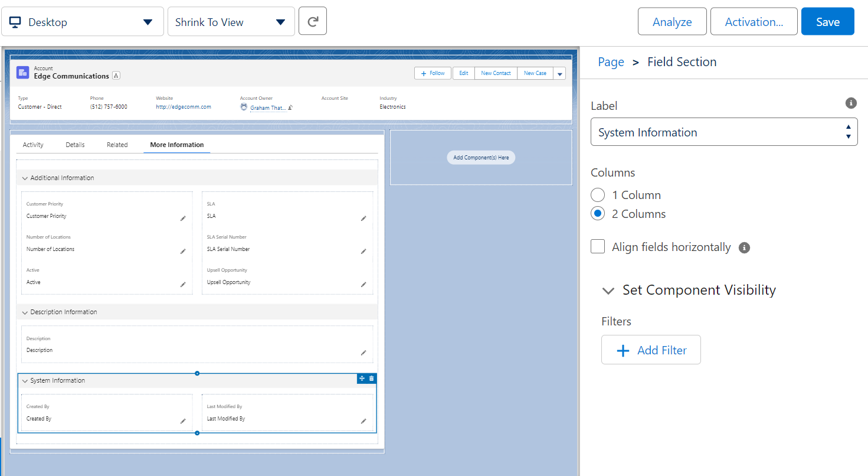The height and width of the screenshot is (476, 868).
Task: Collapse the Set Component Visibility section
Action: pos(608,291)
